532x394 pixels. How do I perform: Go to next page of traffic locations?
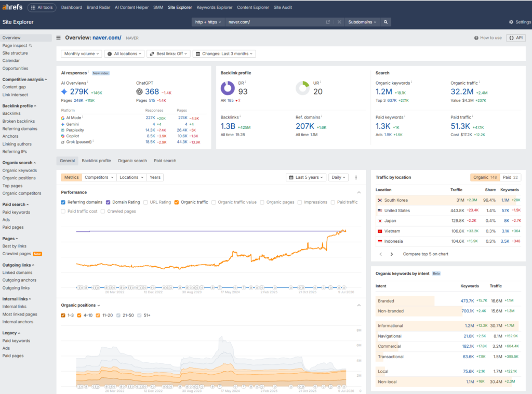tap(392, 254)
